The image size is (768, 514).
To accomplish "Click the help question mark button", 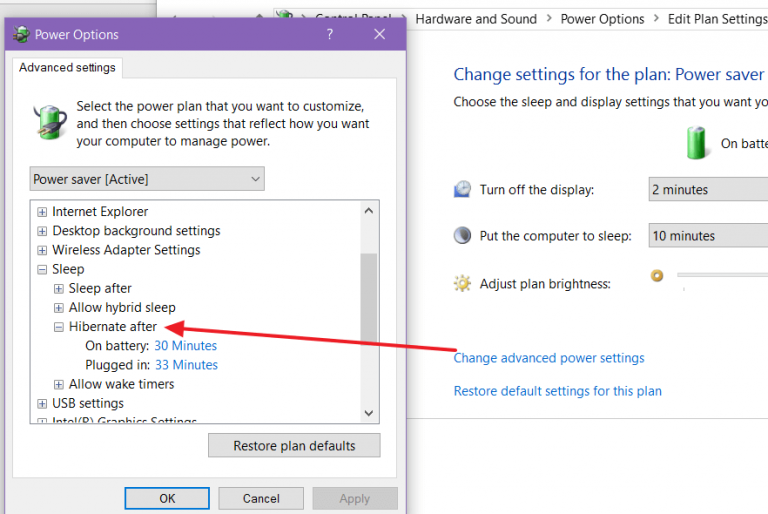I will [x=330, y=34].
